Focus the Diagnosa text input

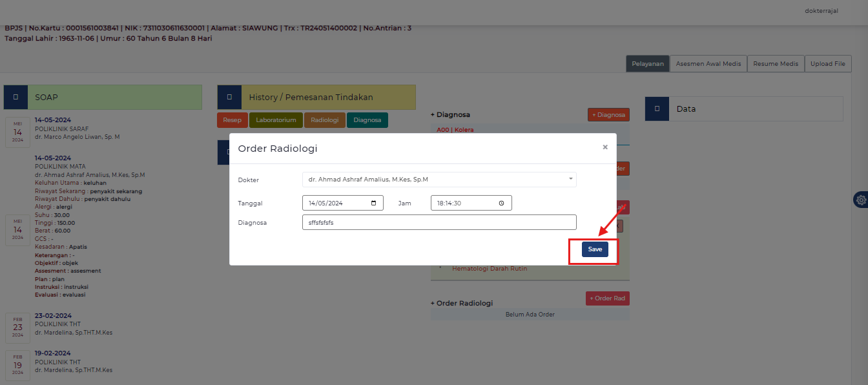coord(439,222)
